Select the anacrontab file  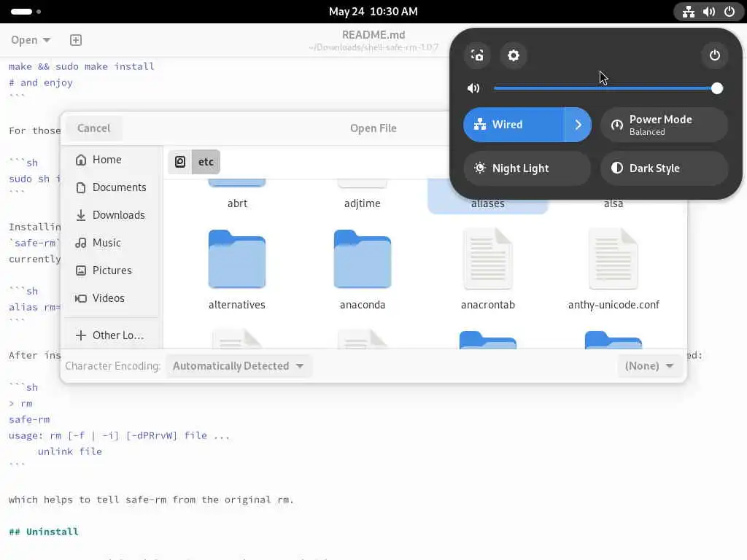point(488,270)
